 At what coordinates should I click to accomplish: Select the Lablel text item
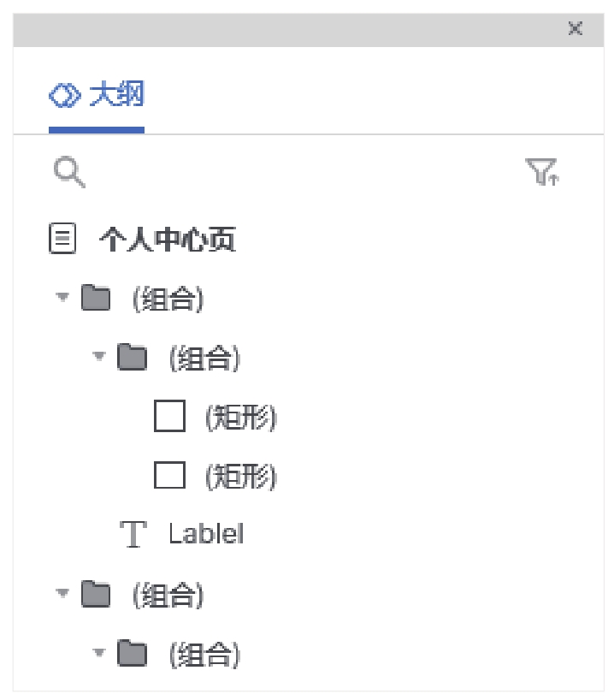point(206,534)
